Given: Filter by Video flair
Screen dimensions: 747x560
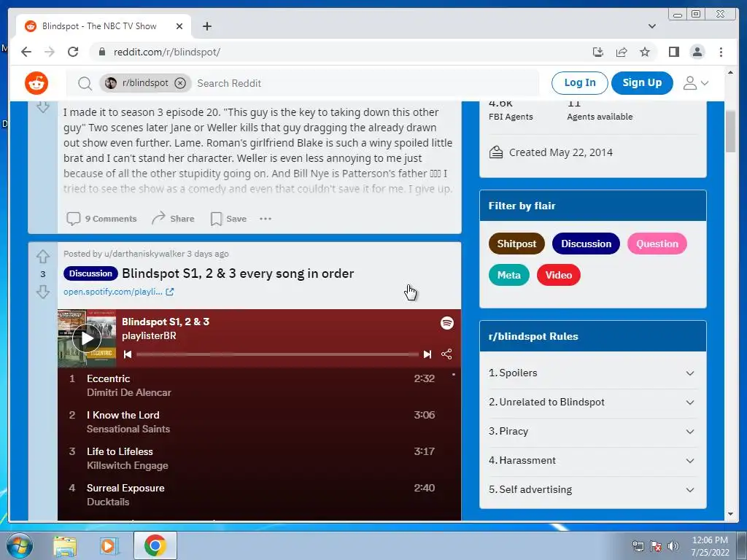Looking at the screenshot, I should tap(558, 275).
